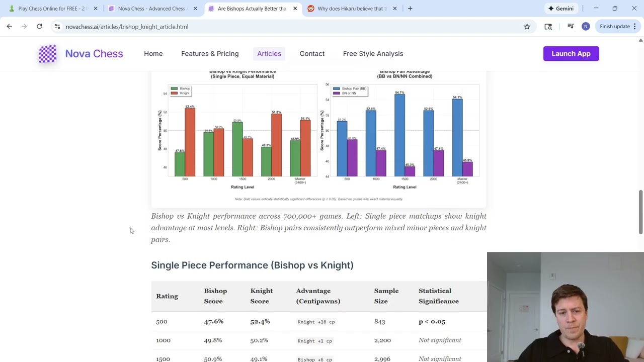Open Free Style Analysis link
644x362 pixels.
tap(373, 53)
